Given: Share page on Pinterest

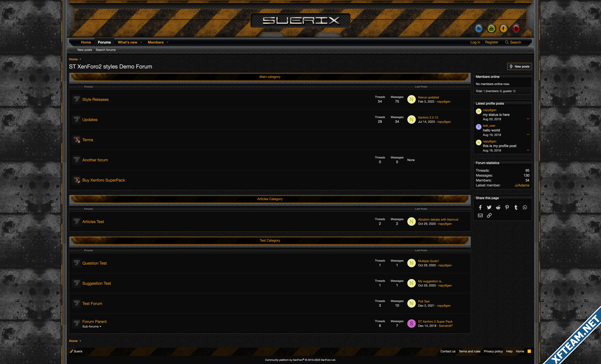Looking at the screenshot, I should [507, 207].
